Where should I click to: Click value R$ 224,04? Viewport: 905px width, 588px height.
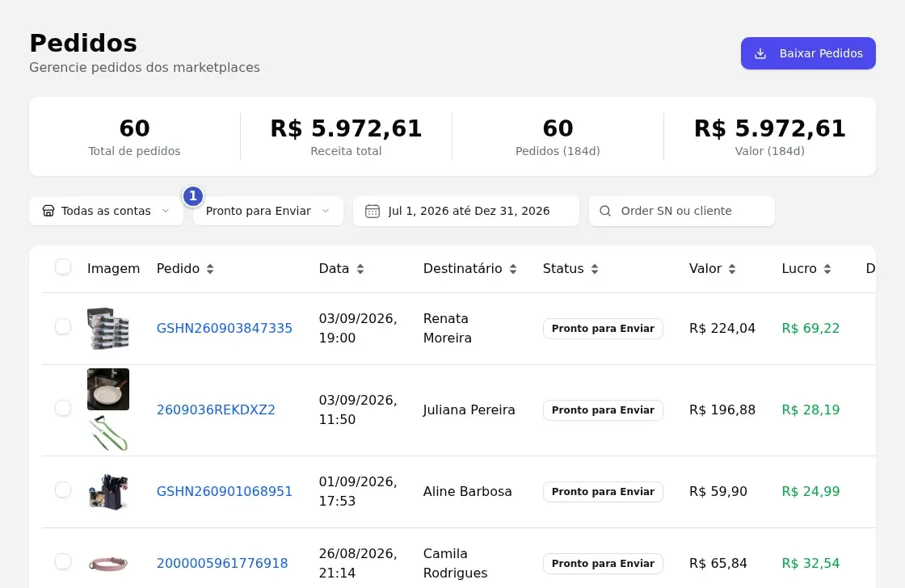(722, 329)
